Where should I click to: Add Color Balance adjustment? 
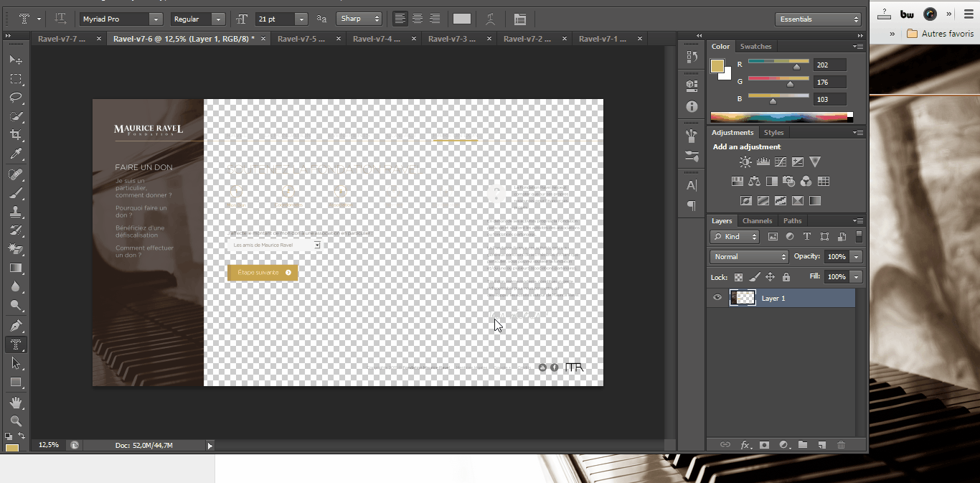754,182
